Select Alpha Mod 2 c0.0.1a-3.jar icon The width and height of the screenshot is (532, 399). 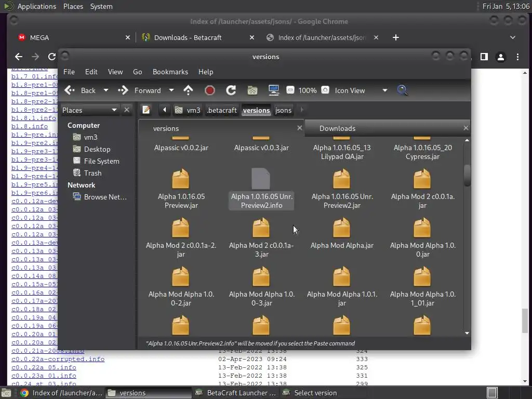click(261, 228)
